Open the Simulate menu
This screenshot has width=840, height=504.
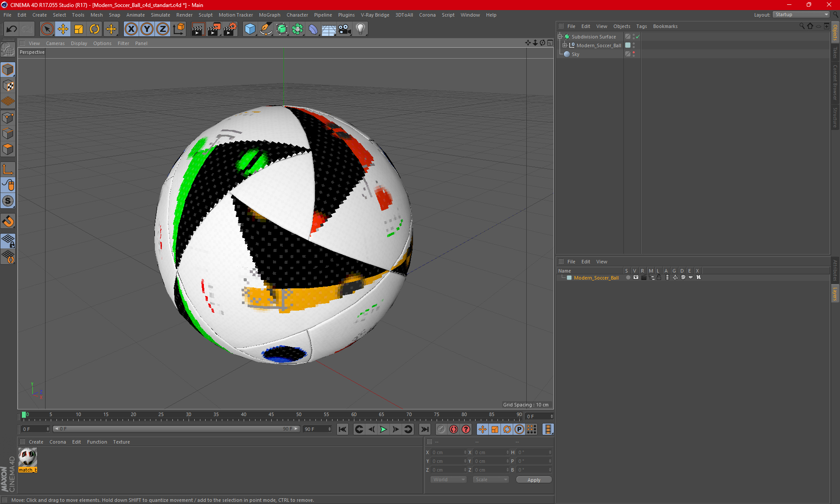161,15
